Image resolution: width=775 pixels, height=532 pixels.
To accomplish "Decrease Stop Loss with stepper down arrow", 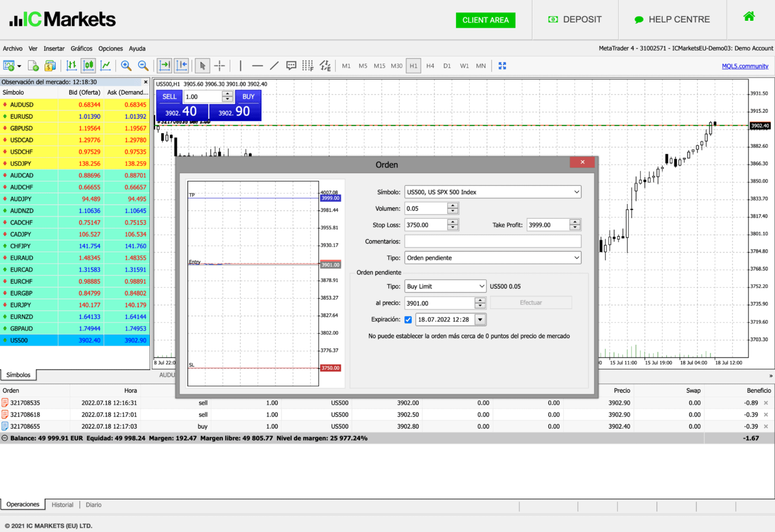I will (453, 227).
